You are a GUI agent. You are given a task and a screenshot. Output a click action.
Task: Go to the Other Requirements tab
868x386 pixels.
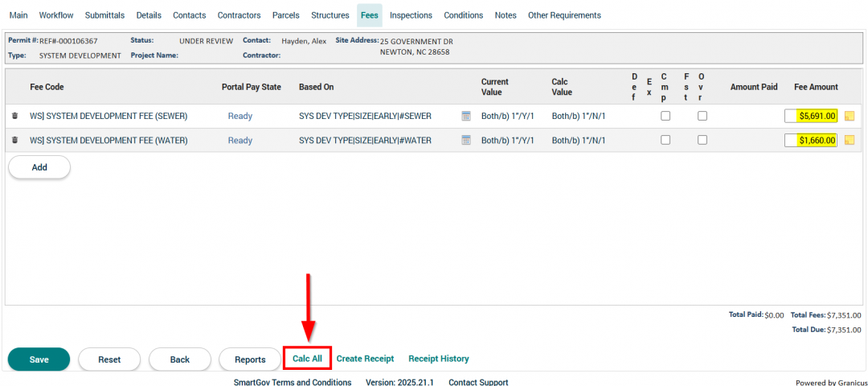pos(564,15)
